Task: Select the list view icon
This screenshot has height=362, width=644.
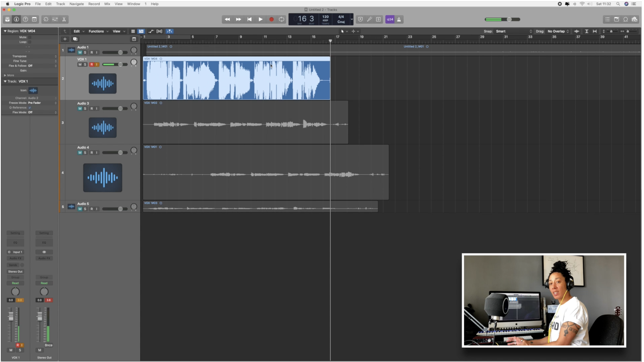Action: click(141, 31)
